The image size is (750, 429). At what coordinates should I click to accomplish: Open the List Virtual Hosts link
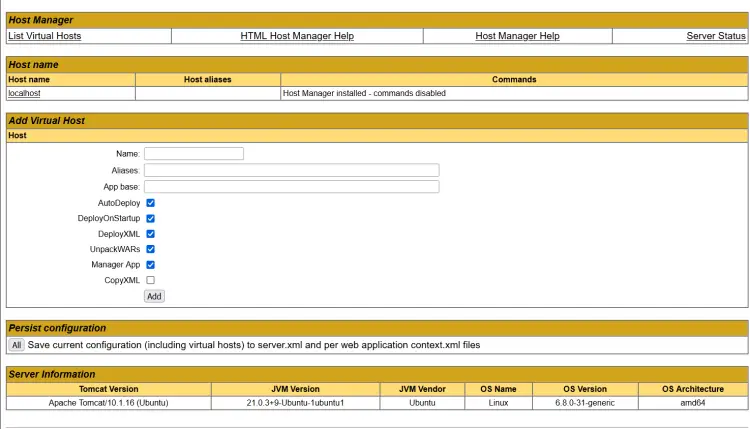point(44,36)
